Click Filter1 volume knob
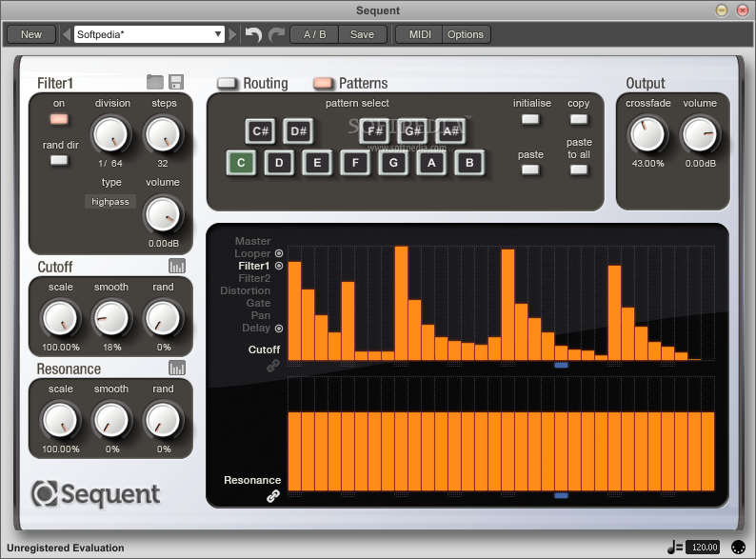This screenshot has width=756, height=559. coord(163,214)
